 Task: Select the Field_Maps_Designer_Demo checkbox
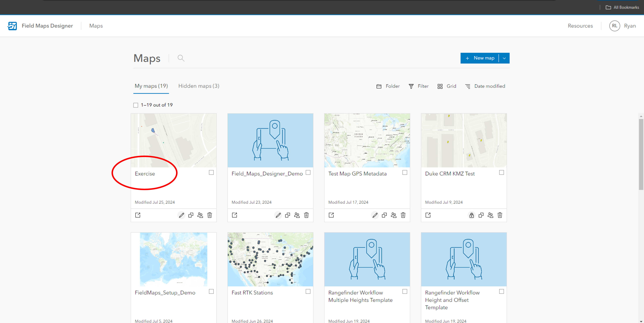(x=308, y=172)
